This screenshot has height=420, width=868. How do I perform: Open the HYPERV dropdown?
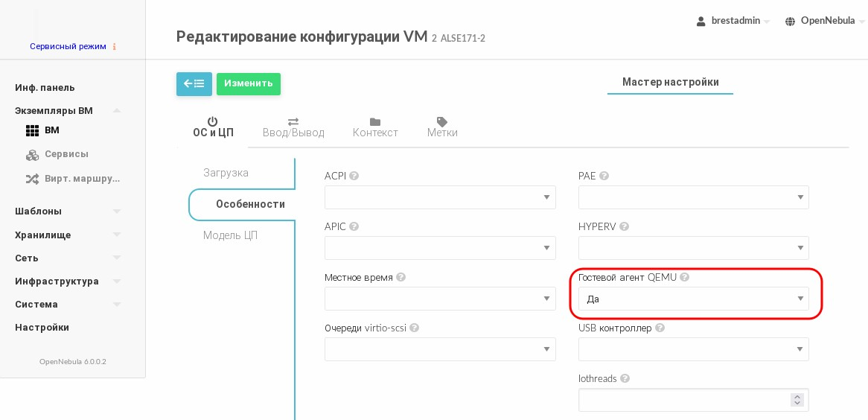[x=694, y=248]
